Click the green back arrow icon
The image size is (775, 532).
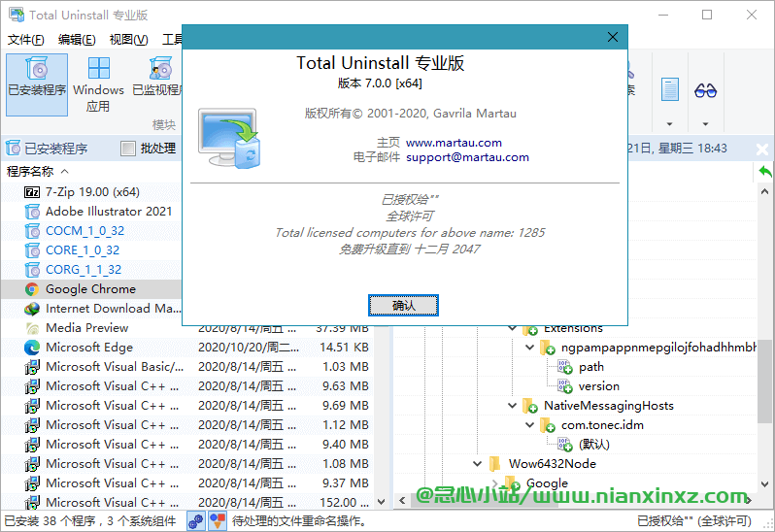tap(764, 172)
